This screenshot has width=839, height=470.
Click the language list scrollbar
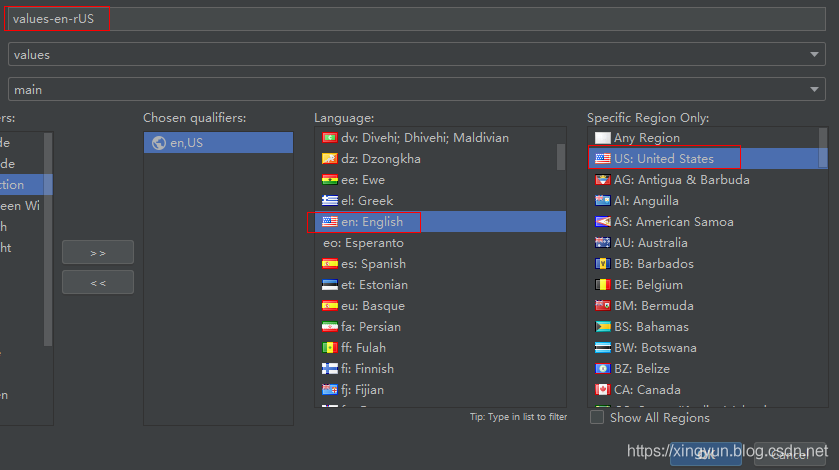tap(561, 156)
